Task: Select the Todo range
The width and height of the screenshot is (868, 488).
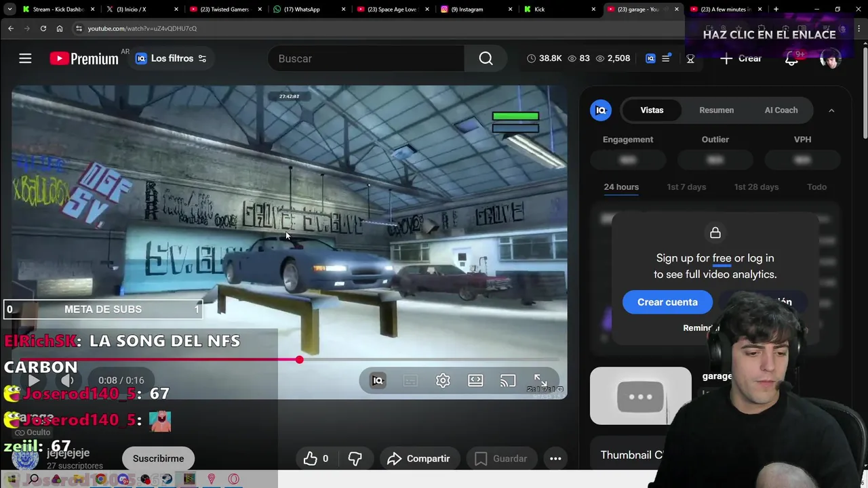Action: click(816, 187)
